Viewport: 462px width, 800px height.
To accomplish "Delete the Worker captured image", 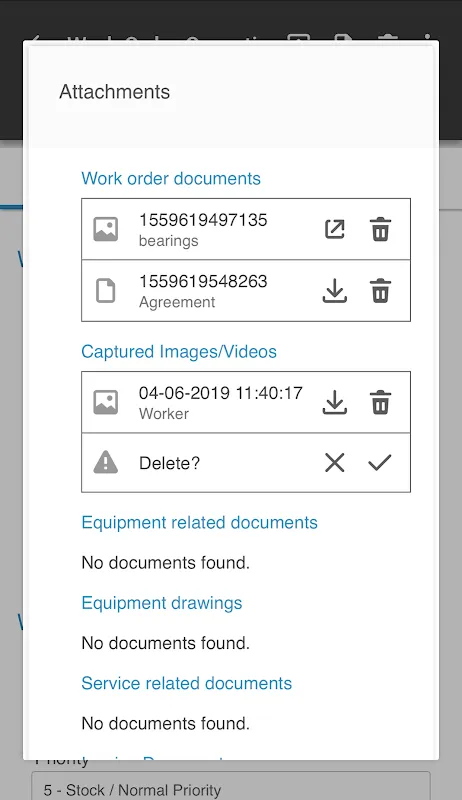I will (x=380, y=403).
